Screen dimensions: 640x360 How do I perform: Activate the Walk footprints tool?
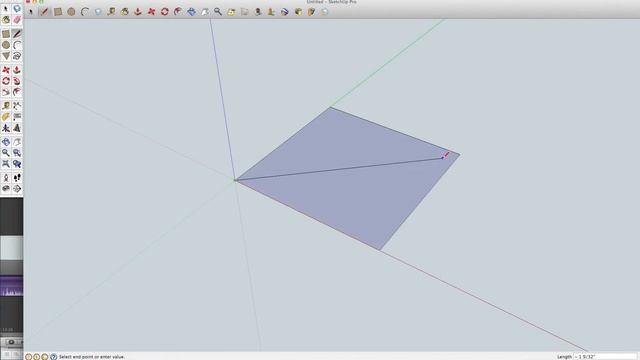coord(17,178)
